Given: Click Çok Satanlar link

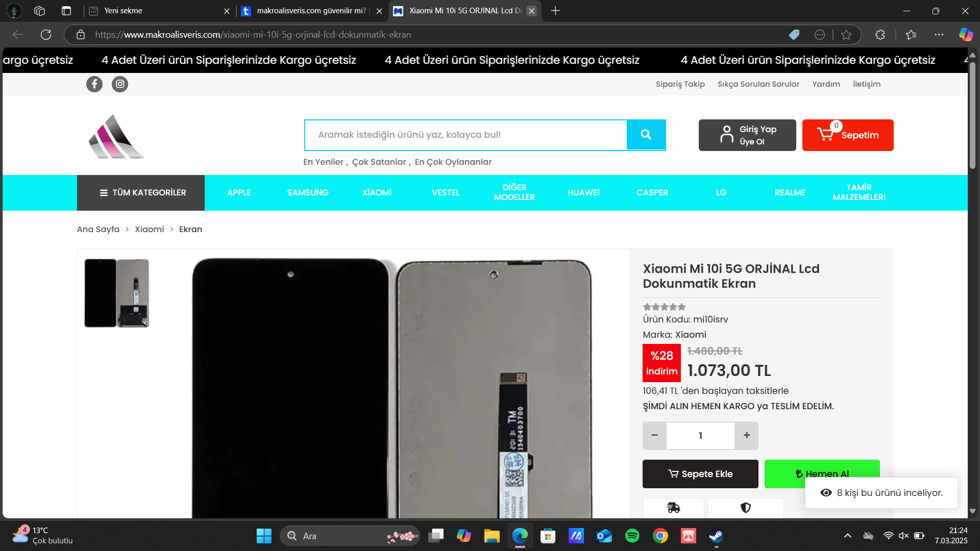Looking at the screenshot, I should pos(379,162).
